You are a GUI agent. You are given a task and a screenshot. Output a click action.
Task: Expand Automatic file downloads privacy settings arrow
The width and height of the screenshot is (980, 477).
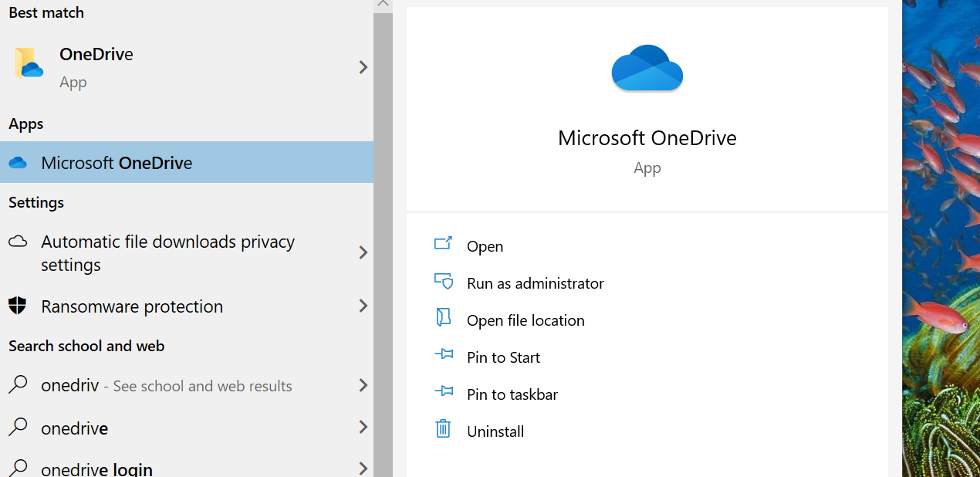[363, 252]
